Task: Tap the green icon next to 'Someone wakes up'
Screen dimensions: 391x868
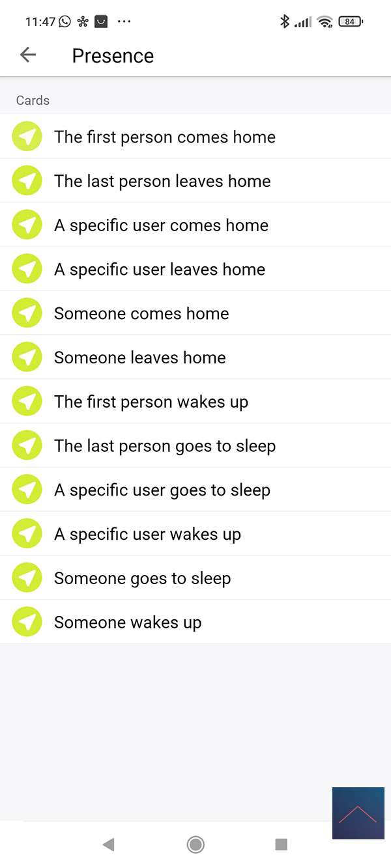Action: (27, 622)
